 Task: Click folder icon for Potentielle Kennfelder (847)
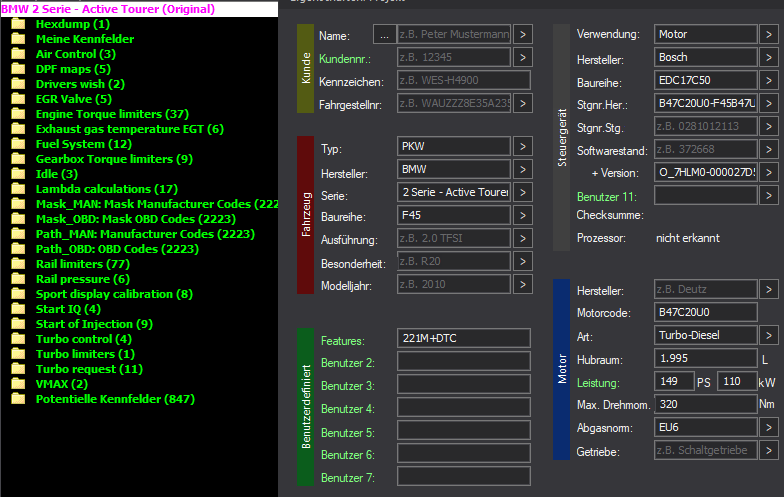[x=18, y=399]
